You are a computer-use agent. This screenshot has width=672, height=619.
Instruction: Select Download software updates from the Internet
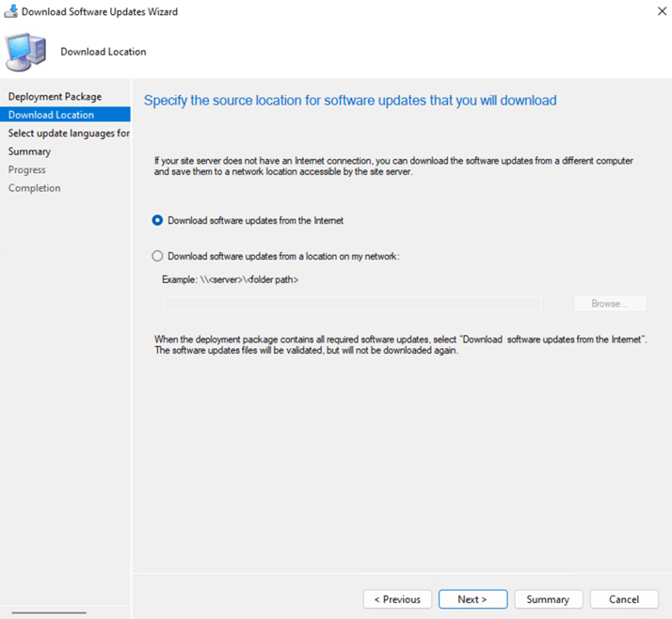[158, 220]
